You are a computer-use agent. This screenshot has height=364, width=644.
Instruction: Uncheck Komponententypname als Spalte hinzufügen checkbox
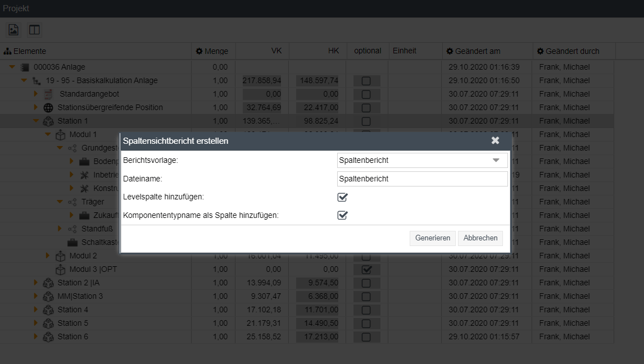coord(342,216)
